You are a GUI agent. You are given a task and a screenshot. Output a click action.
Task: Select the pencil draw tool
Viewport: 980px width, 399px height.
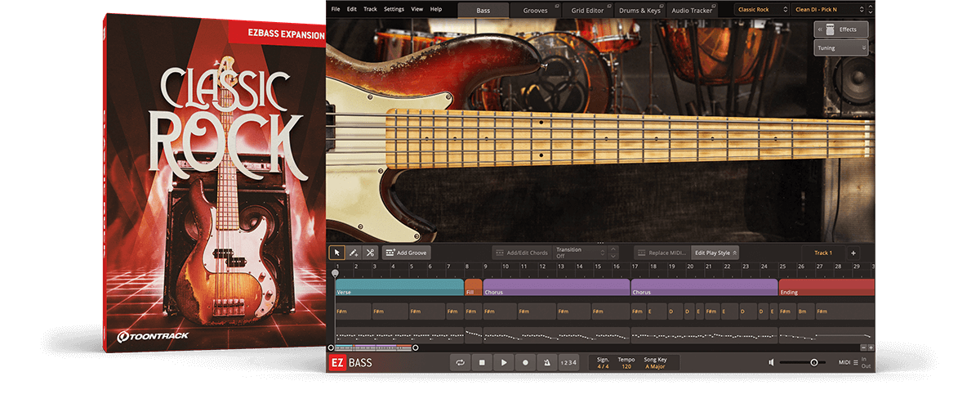pos(353,253)
